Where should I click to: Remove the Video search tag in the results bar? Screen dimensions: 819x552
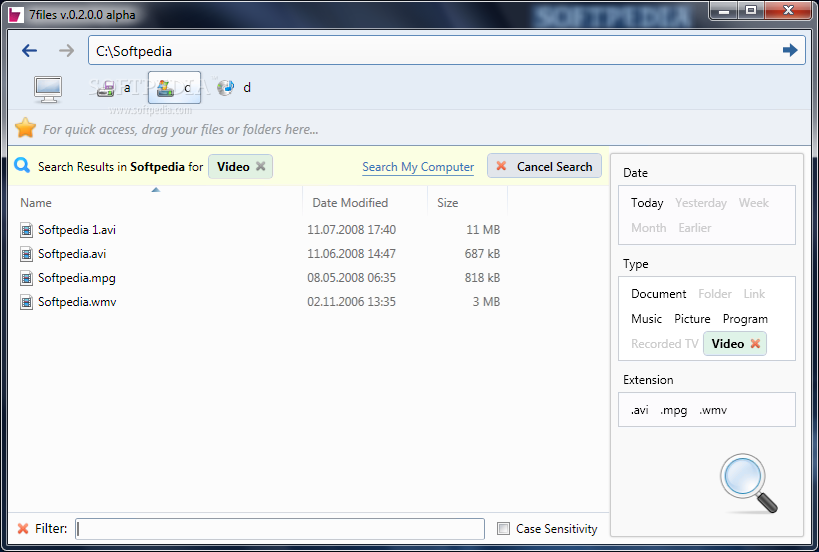pyautogui.click(x=261, y=166)
